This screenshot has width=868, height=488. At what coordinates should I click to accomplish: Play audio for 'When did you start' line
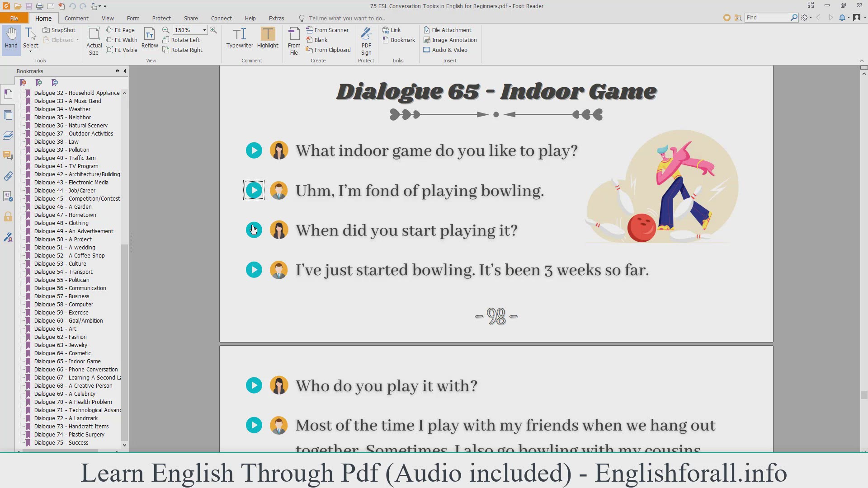[x=254, y=230]
